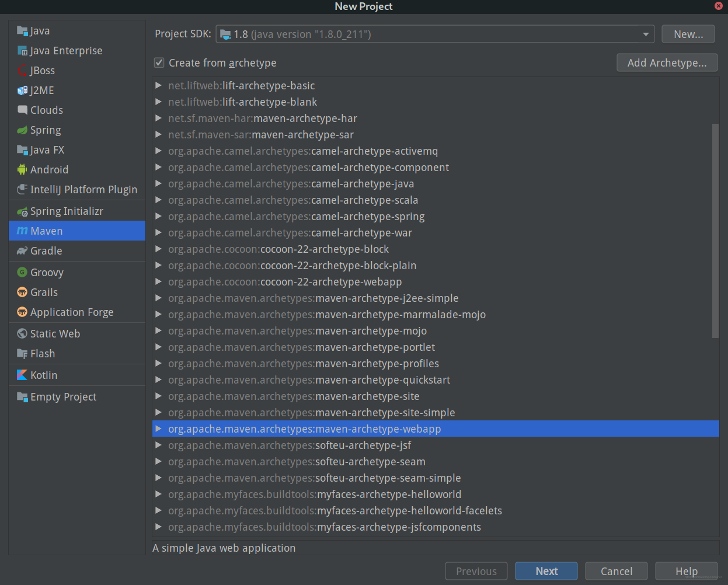Screen dimensions: 728x585
Task: Click the Cancel button
Action: 616,571
